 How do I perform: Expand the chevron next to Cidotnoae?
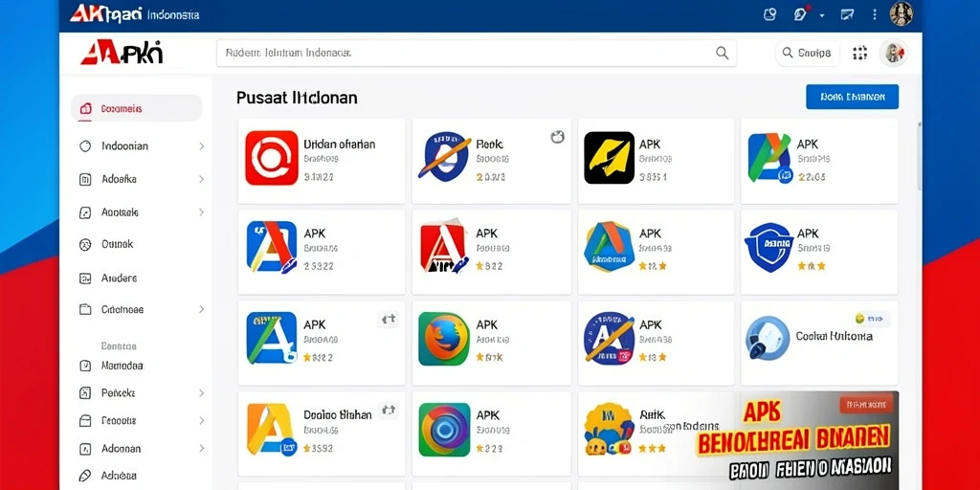[201, 309]
